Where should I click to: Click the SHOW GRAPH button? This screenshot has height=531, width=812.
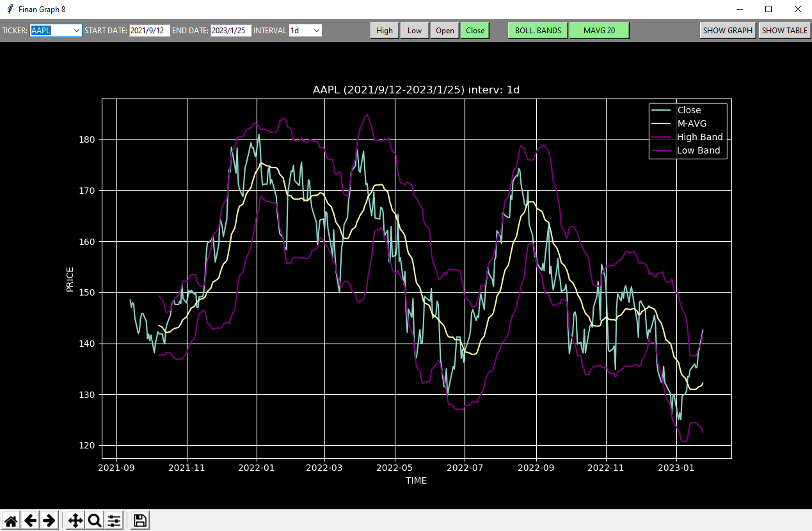point(728,31)
